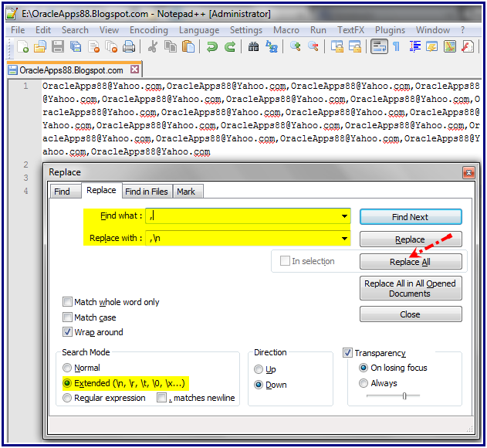Open the Macro menu
Image resolution: width=487 pixels, height=448 pixels.
(286, 30)
